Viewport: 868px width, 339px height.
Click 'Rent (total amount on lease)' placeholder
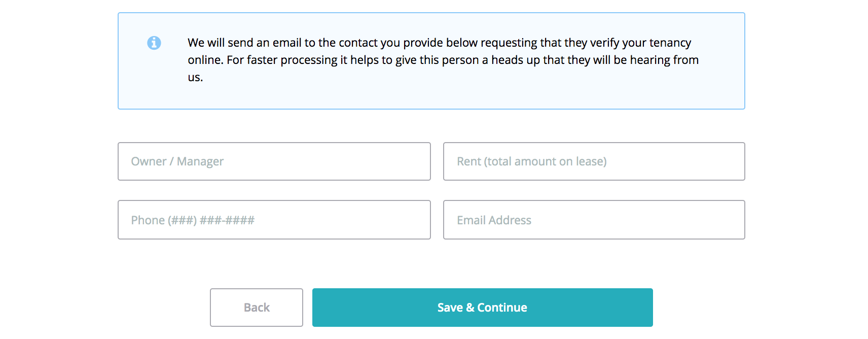tap(531, 161)
